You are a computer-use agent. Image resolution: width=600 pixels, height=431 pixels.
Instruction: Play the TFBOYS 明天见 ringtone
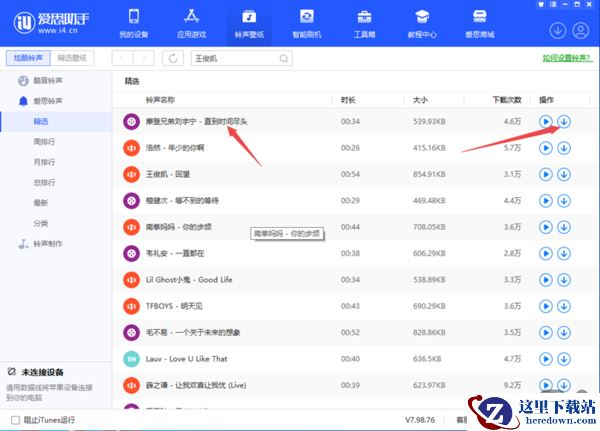546,306
